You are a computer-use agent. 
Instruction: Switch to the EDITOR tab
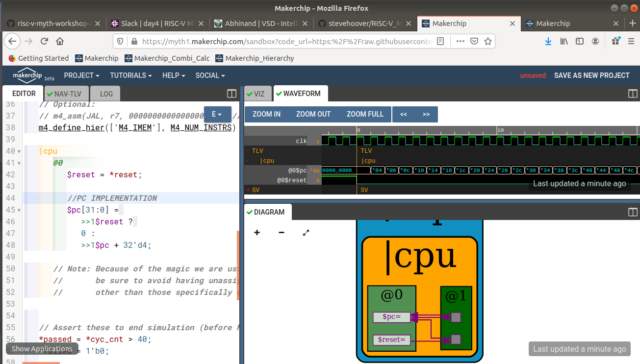24,94
